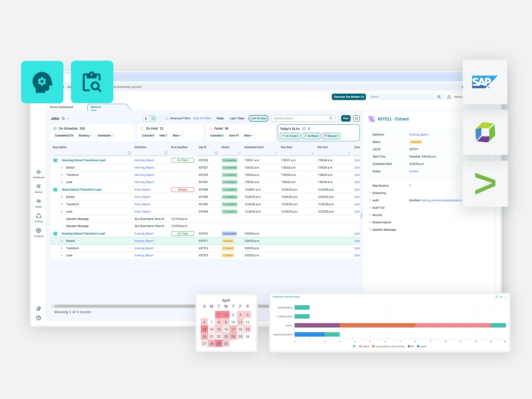Click the Clear All Filters link
Screen dimensions: 532x399
(202, 119)
